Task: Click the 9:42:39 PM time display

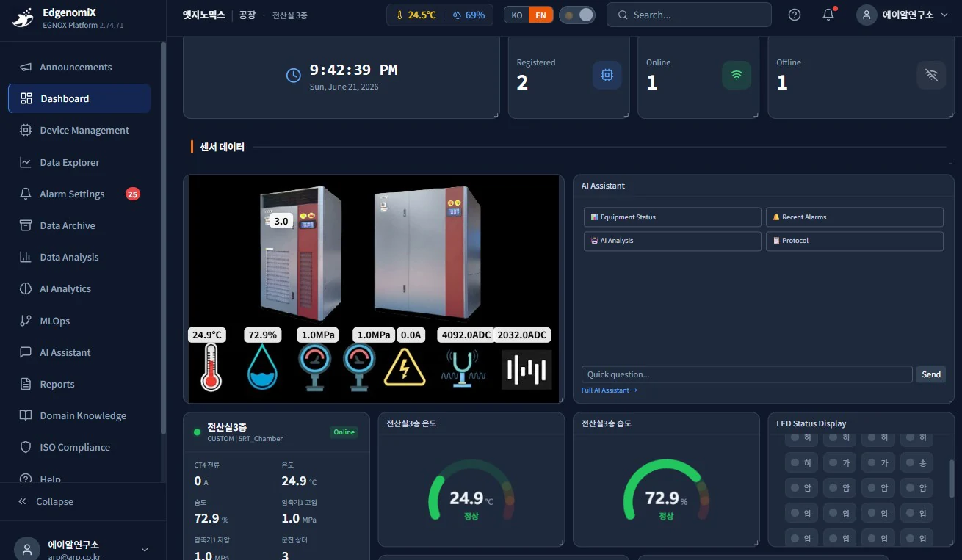Action: 353,70
